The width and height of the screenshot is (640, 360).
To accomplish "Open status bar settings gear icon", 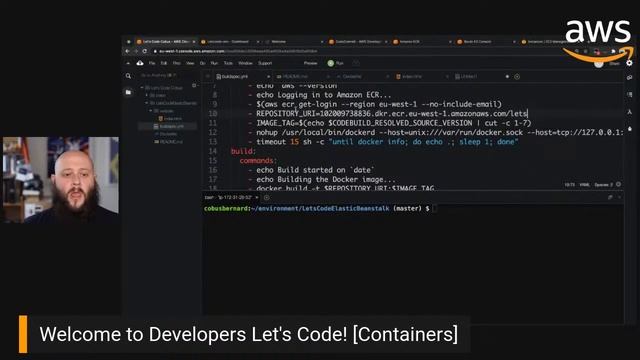I will 619,184.
